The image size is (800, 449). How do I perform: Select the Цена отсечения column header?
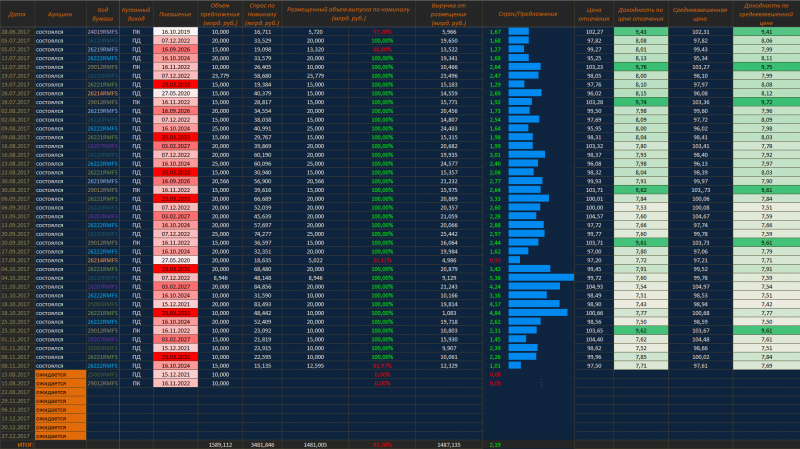[592, 14]
